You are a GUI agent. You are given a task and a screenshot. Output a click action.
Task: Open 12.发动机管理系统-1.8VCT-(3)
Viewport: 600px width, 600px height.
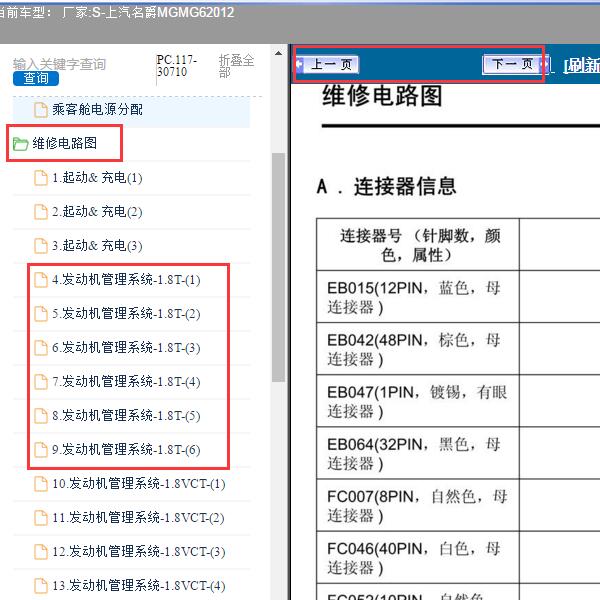pyautogui.click(x=139, y=552)
